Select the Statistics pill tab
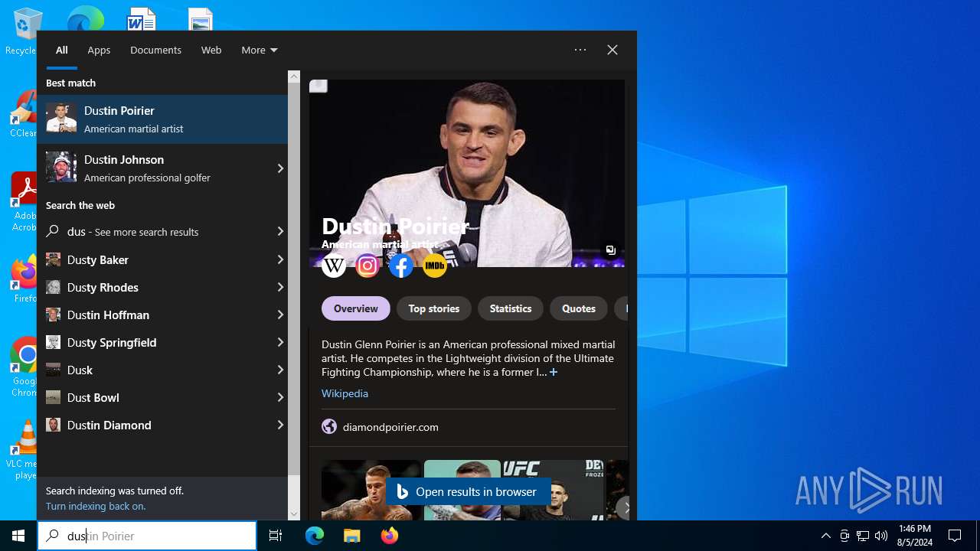This screenshot has height=551, width=980. click(511, 308)
